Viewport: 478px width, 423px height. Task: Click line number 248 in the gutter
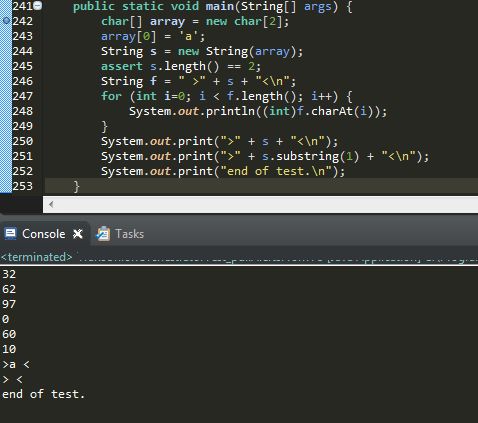(23, 111)
